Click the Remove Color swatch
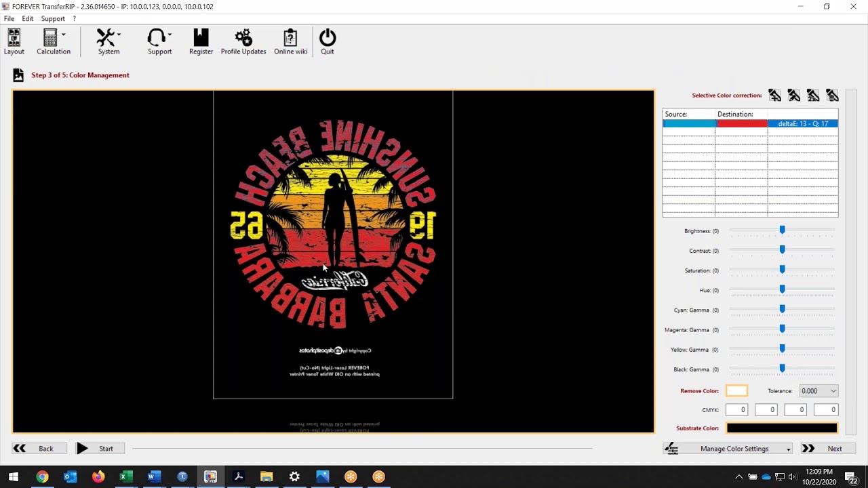The height and width of the screenshot is (488, 868). point(736,391)
